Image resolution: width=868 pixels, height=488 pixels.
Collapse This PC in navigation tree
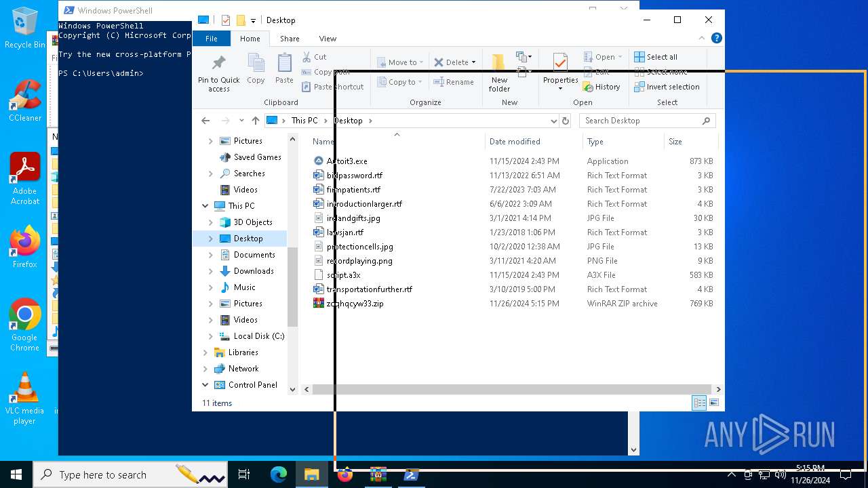point(205,206)
